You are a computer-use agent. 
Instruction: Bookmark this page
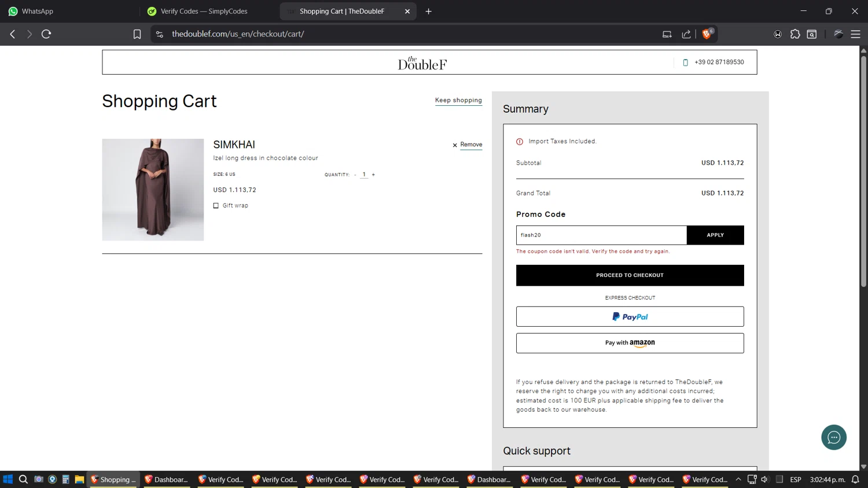[137, 34]
